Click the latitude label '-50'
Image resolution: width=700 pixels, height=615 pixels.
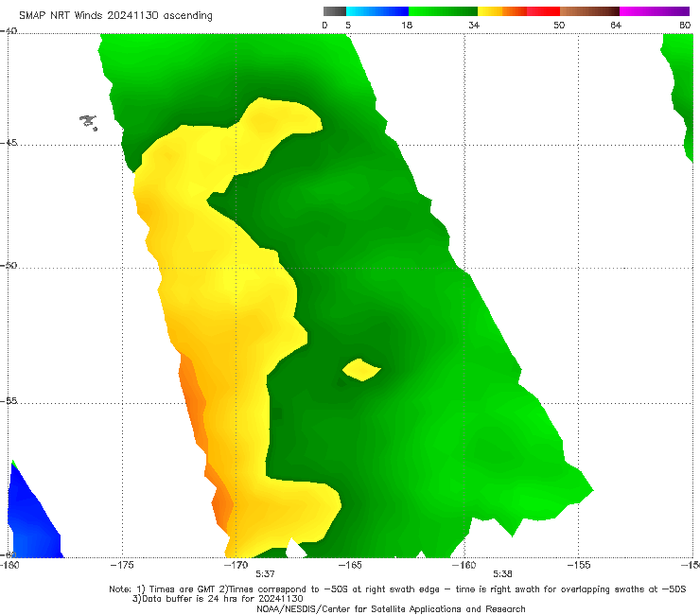point(9,265)
